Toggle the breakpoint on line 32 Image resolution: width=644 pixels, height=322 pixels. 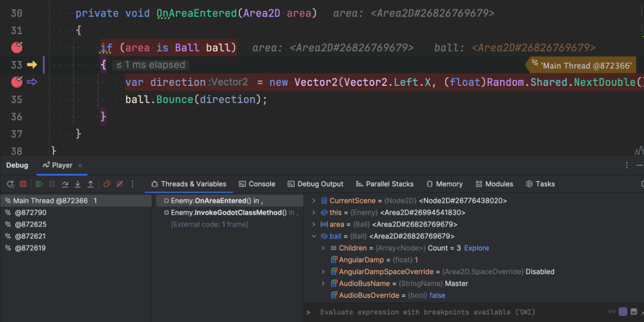click(17, 48)
